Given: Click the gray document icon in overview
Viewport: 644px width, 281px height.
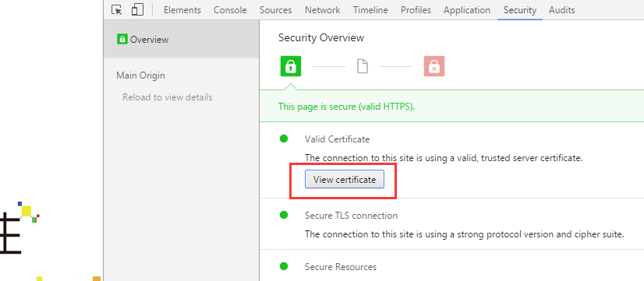Looking at the screenshot, I should pyautogui.click(x=363, y=66).
